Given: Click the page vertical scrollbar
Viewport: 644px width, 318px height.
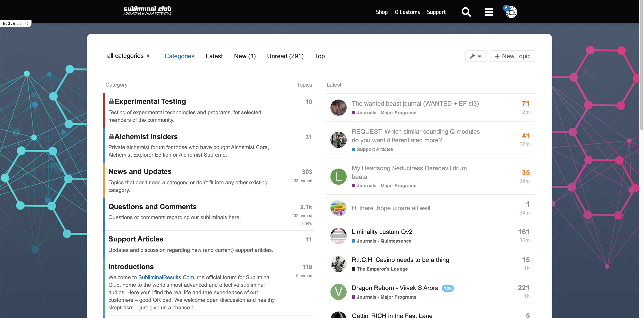Looking at the screenshot, I should [641, 65].
